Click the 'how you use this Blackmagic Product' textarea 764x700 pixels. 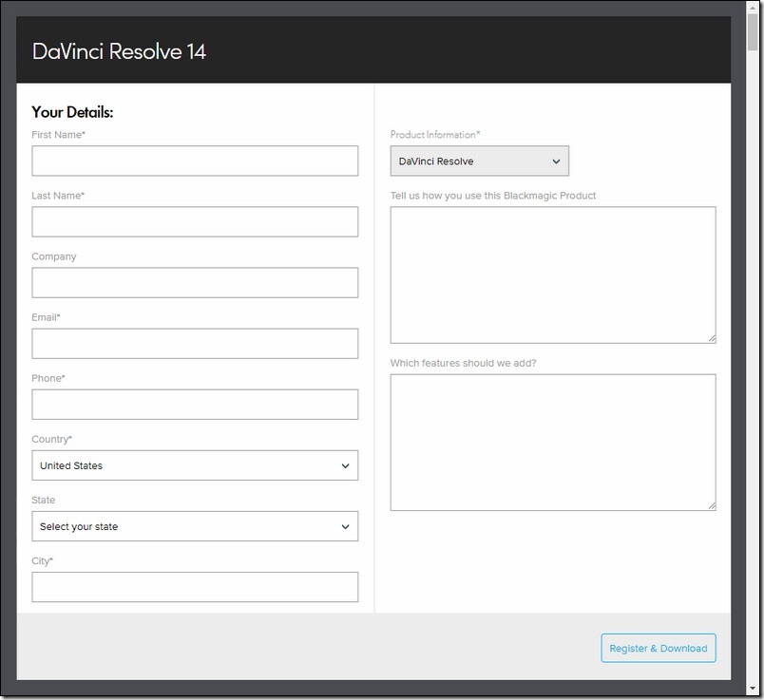(x=553, y=274)
